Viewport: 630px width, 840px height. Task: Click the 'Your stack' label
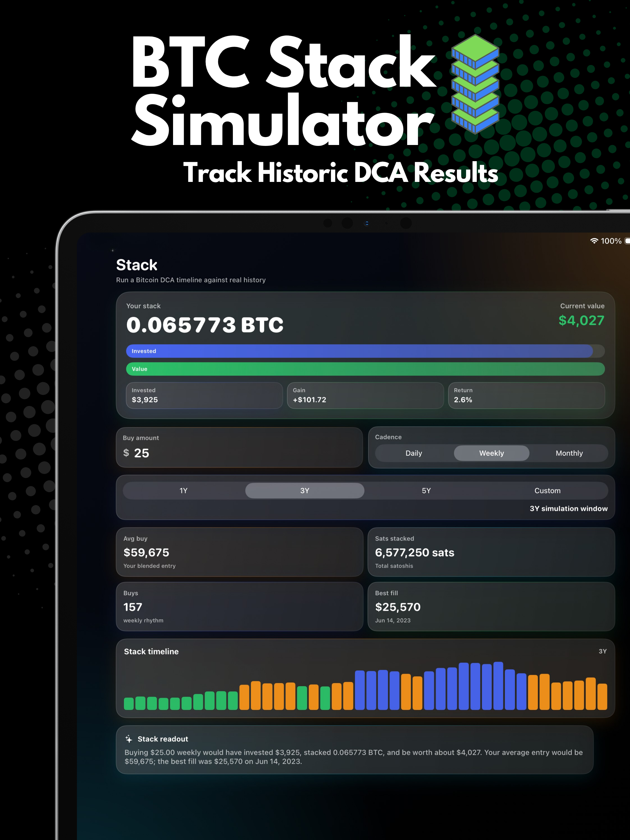click(143, 306)
